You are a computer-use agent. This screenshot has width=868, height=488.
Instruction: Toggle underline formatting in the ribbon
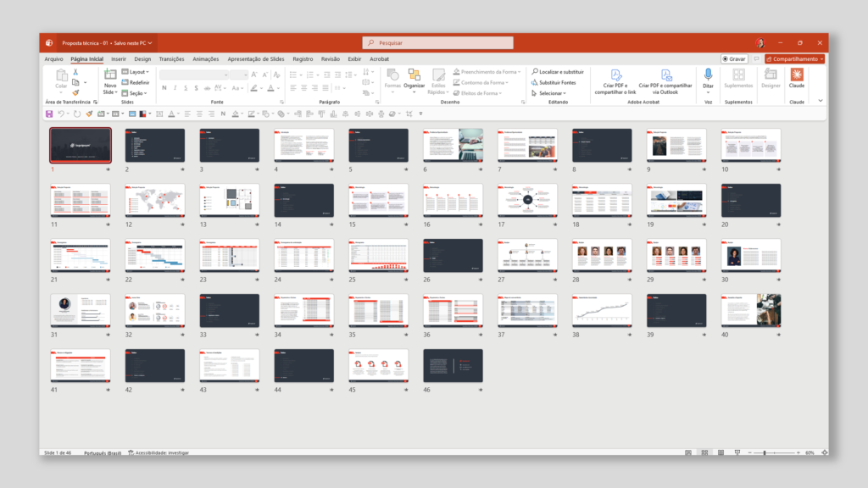coord(185,87)
